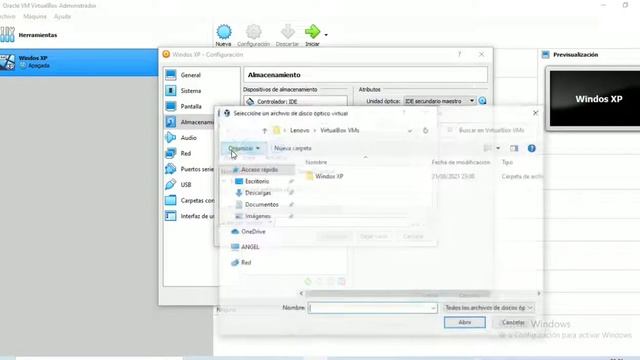This screenshot has width=640, height=360.
Task: Click the scrollbar right arrow
Action: tap(539, 293)
